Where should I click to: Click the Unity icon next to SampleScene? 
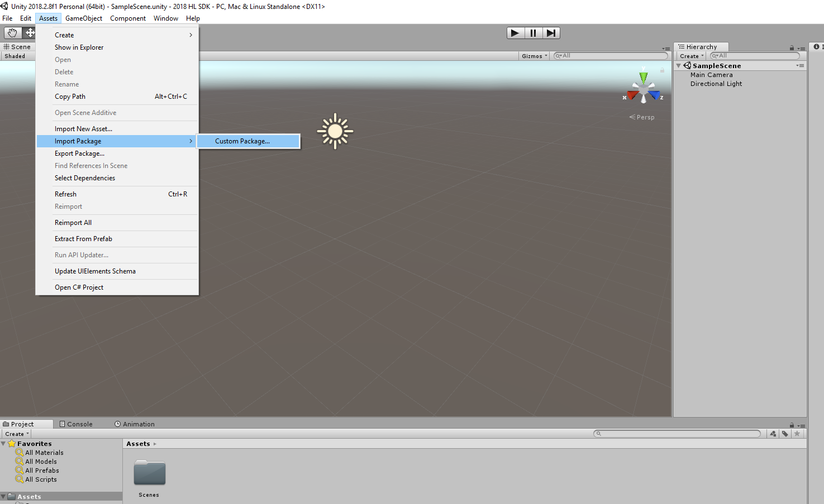687,65
